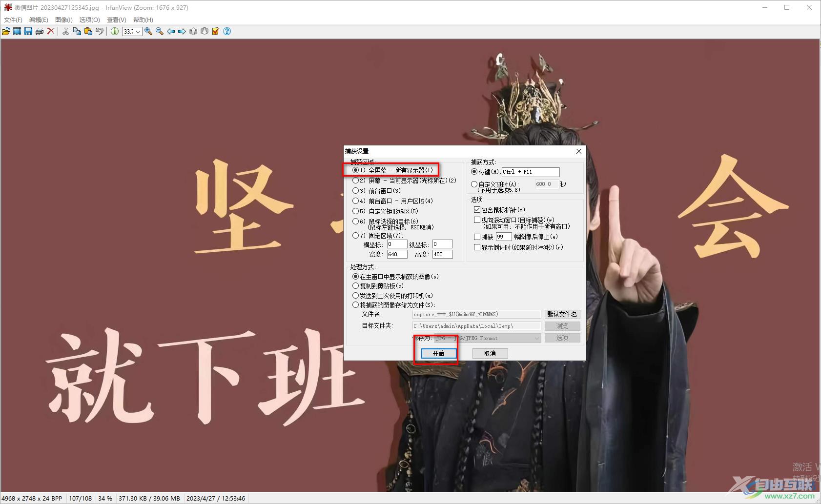Open a file with the folder icon
This screenshot has height=504, width=821.
click(6, 31)
